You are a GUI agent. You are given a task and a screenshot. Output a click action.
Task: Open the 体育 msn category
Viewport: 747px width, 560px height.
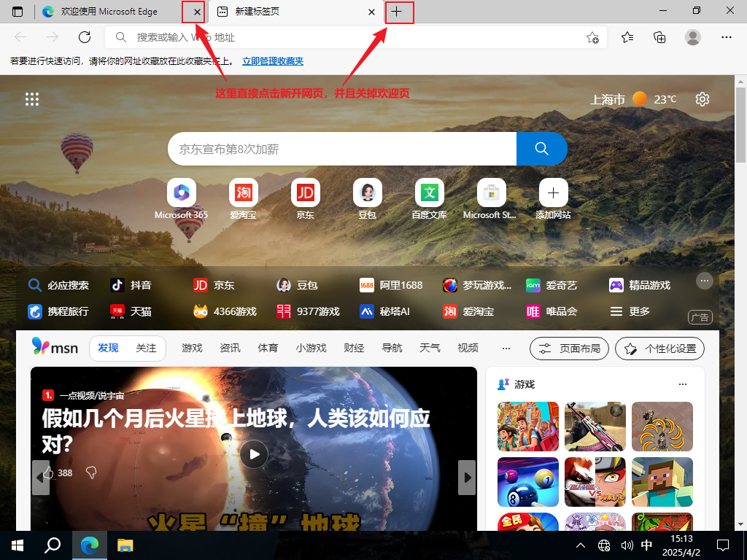(268, 348)
